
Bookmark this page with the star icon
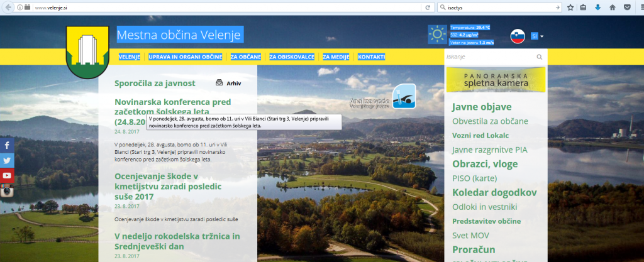pyautogui.click(x=570, y=8)
